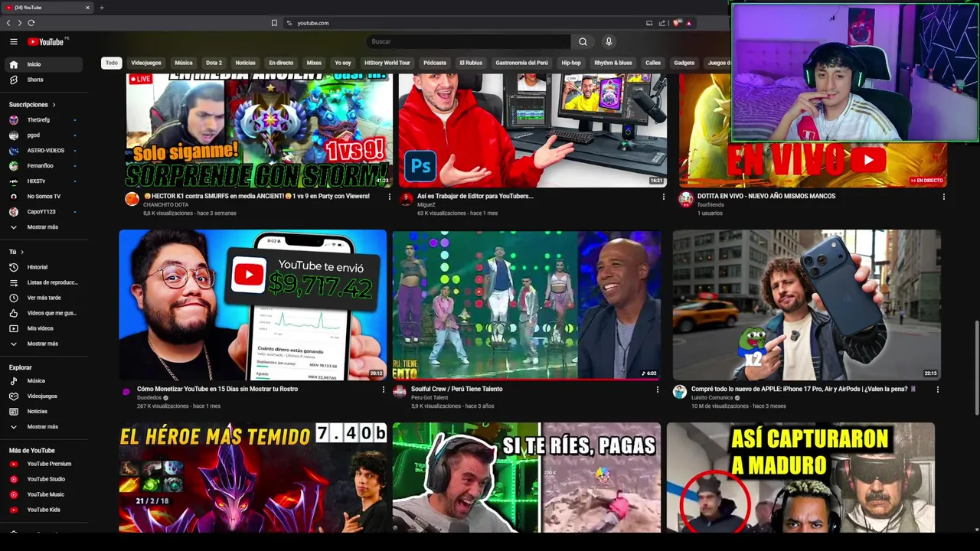
Task: Open a new browser tab
Action: tap(101, 8)
